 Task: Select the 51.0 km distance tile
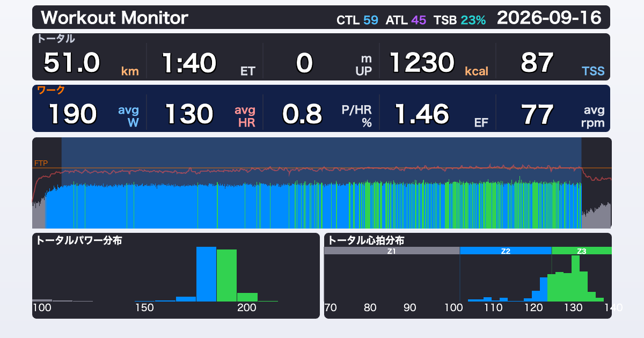tap(90, 63)
